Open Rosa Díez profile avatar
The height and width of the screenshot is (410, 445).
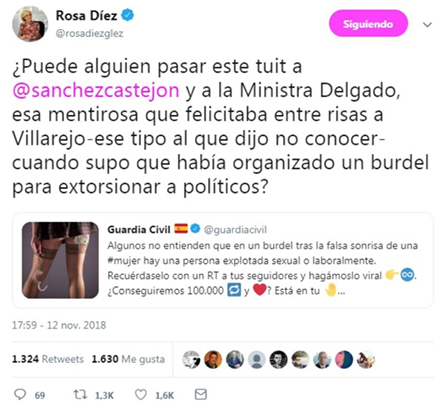[x=30, y=24]
